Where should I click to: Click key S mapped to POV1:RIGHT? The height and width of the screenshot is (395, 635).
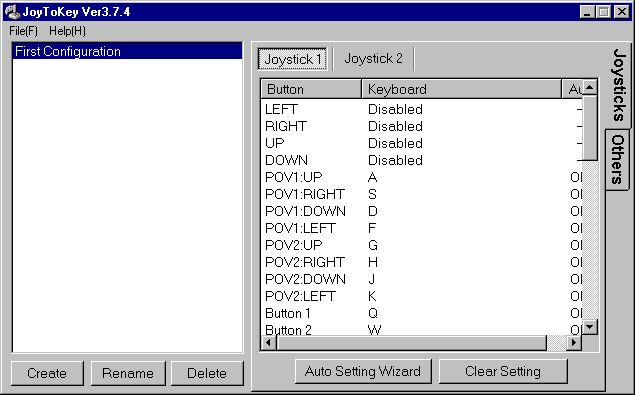pos(372,194)
